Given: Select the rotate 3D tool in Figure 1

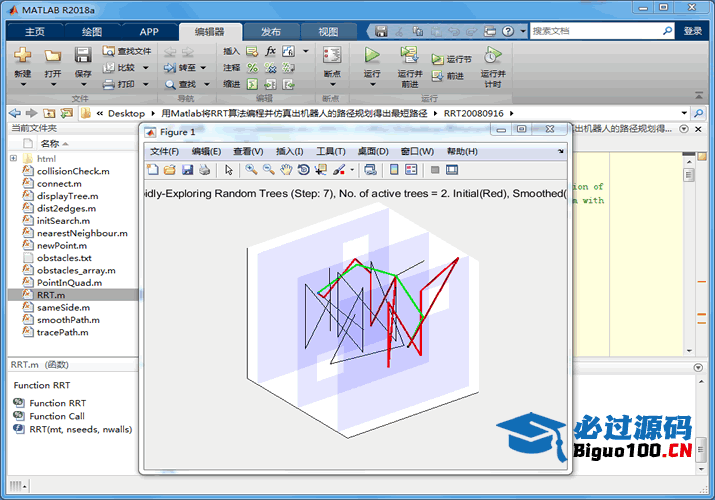Looking at the screenshot, I should (303, 170).
